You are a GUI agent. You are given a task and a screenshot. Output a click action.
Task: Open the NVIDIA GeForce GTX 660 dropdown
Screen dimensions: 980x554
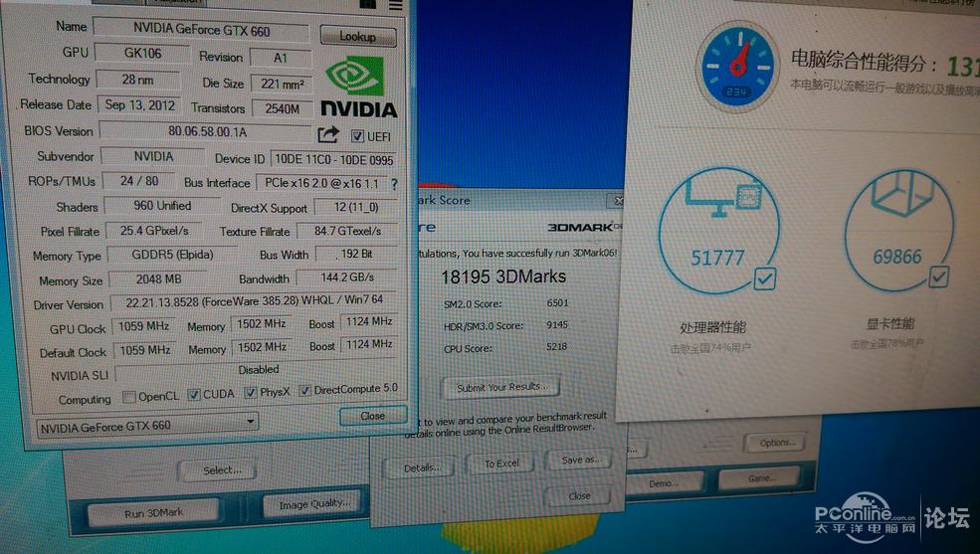(147, 426)
